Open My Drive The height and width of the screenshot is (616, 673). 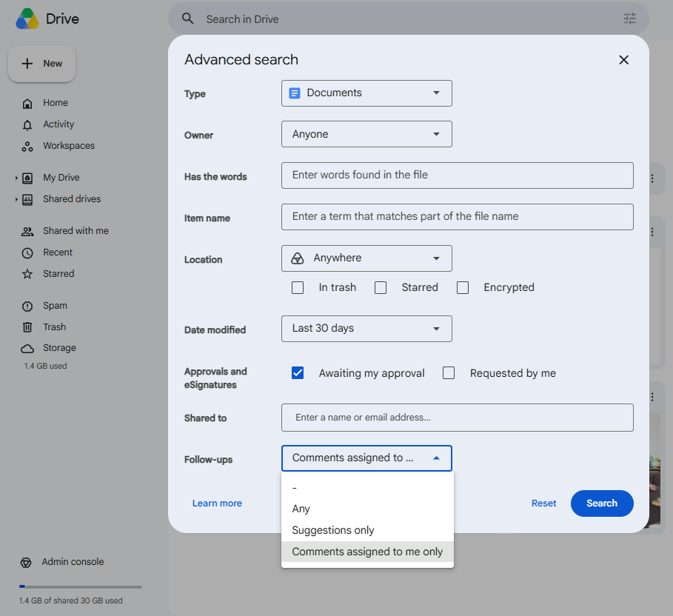(x=61, y=178)
